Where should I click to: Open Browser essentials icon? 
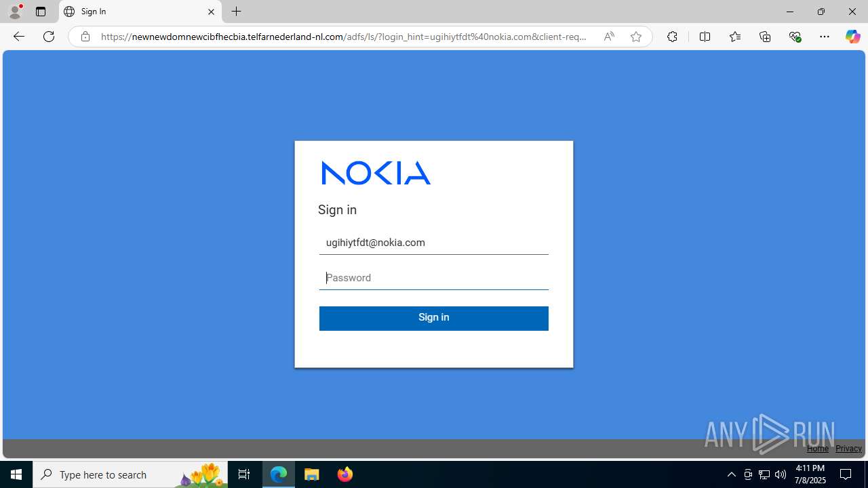tap(795, 37)
